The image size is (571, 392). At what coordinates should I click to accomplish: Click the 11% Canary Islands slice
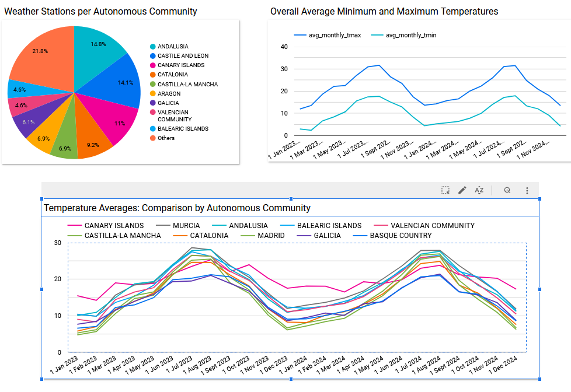click(113, 117)
